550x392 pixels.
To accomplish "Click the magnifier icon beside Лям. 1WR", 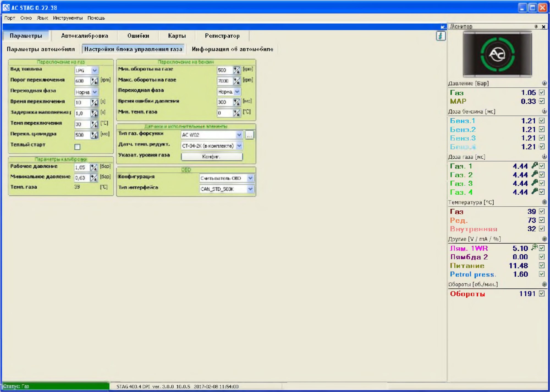I will (534, 247).
